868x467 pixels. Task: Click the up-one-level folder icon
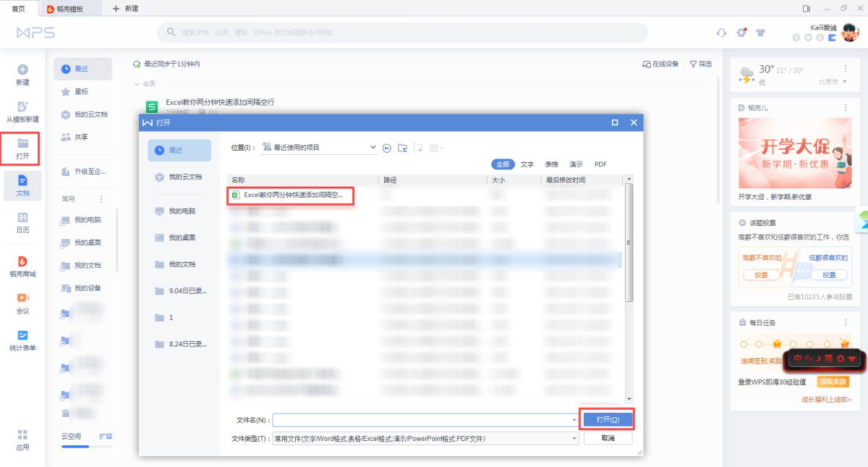click(x=402, y=148)
